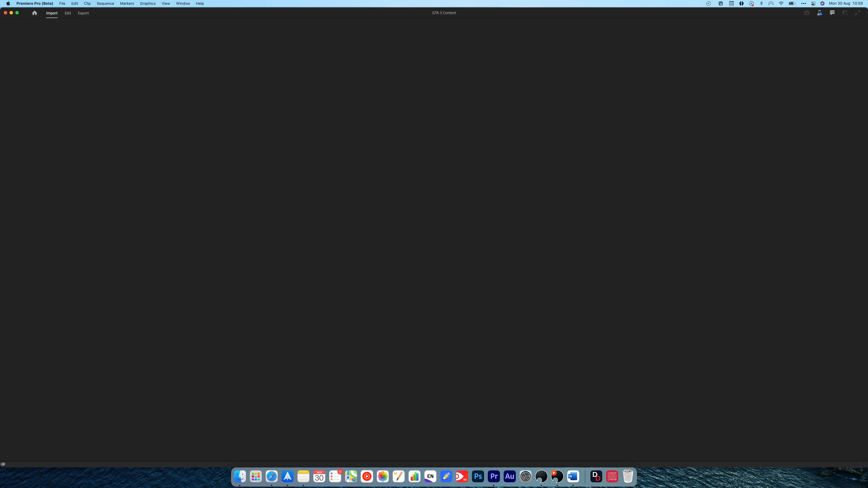Open the Markers menu

point(127,3)
